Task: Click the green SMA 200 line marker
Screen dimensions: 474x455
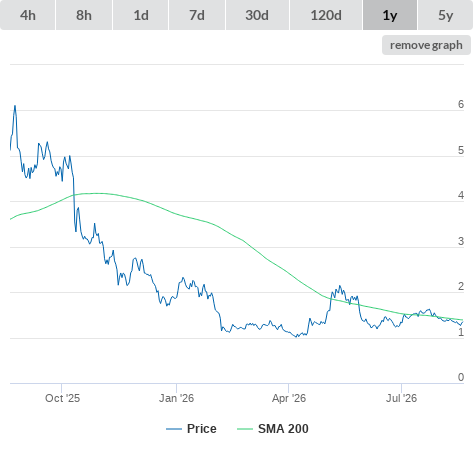Action: click(x=245, y=429)
